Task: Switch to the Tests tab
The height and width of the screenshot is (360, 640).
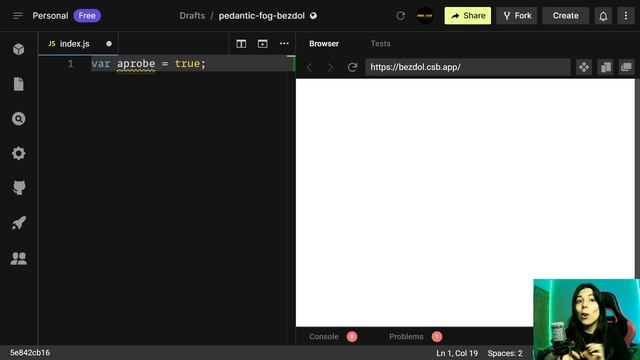Action: coord(380,44)
